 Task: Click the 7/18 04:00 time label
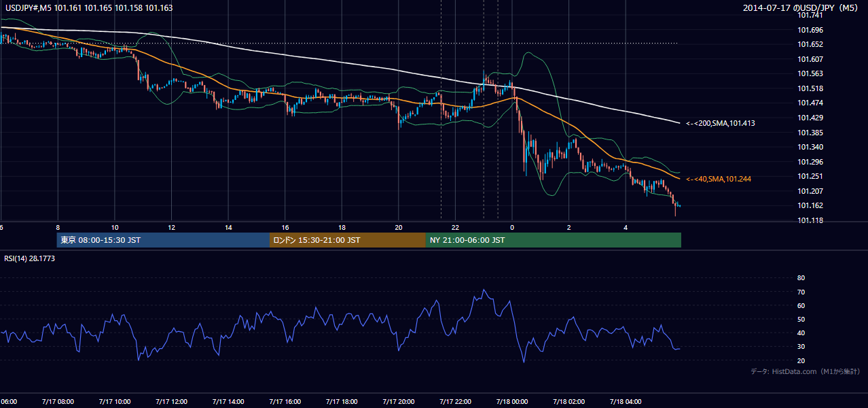(626, 401)
